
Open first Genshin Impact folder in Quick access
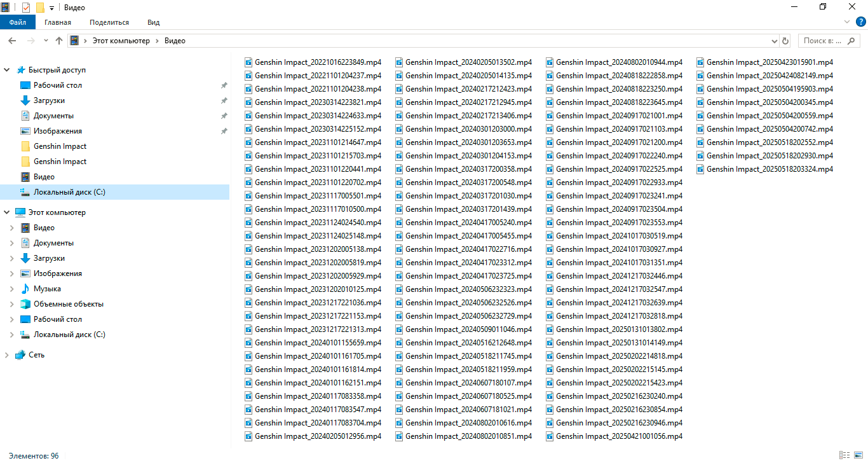[x=60, y=146]
